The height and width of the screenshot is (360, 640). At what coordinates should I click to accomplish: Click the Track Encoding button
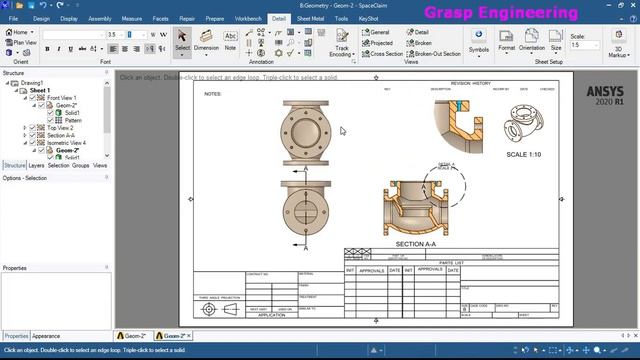pyautogui.click(x=342, y=44)
